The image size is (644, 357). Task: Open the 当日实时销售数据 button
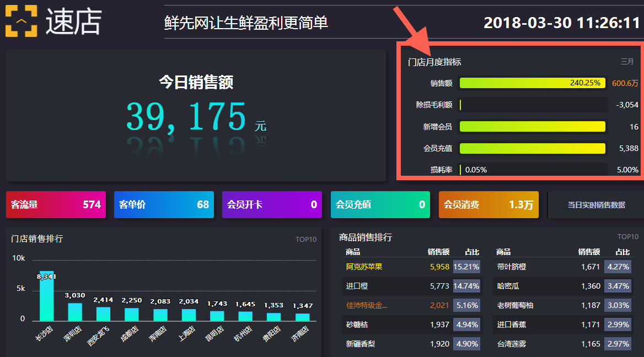tap(596, 205)
